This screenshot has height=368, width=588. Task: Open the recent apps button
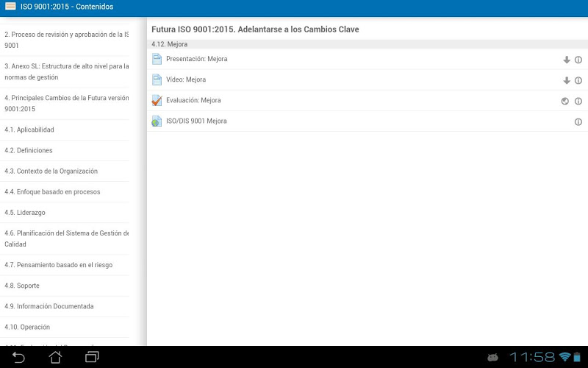tap(92, 357)
